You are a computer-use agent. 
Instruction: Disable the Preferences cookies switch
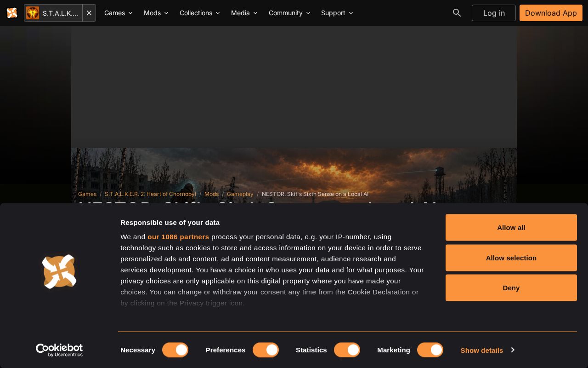pos(266,350)
